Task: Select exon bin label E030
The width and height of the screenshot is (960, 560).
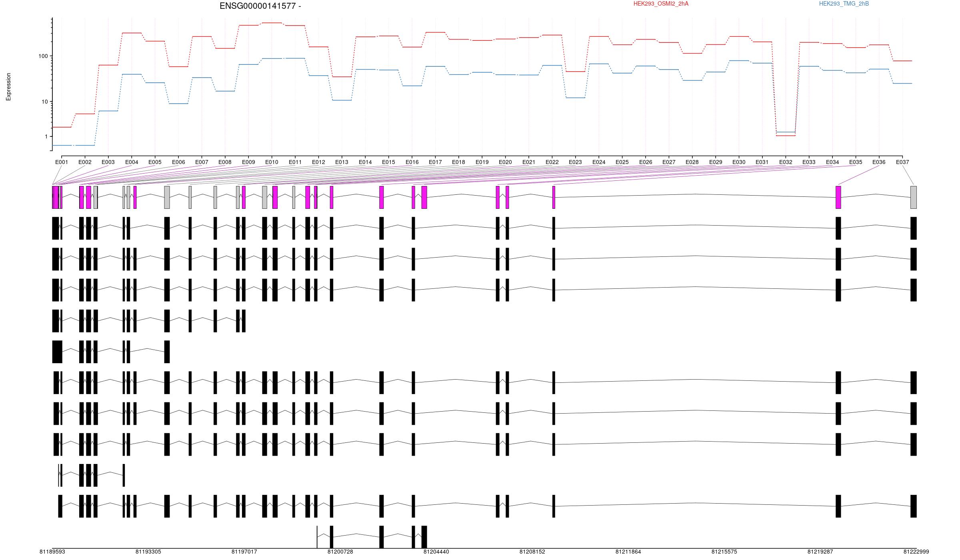Action: coord(739,162)
